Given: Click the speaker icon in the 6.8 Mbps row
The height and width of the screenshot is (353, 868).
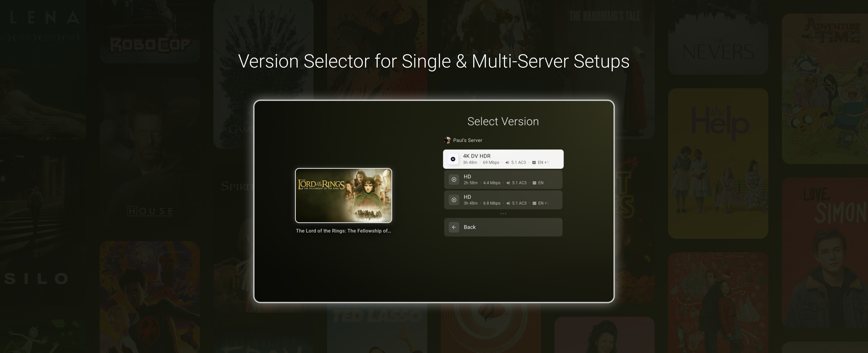Looking at the screenshot, I should [x=508, y=203].
